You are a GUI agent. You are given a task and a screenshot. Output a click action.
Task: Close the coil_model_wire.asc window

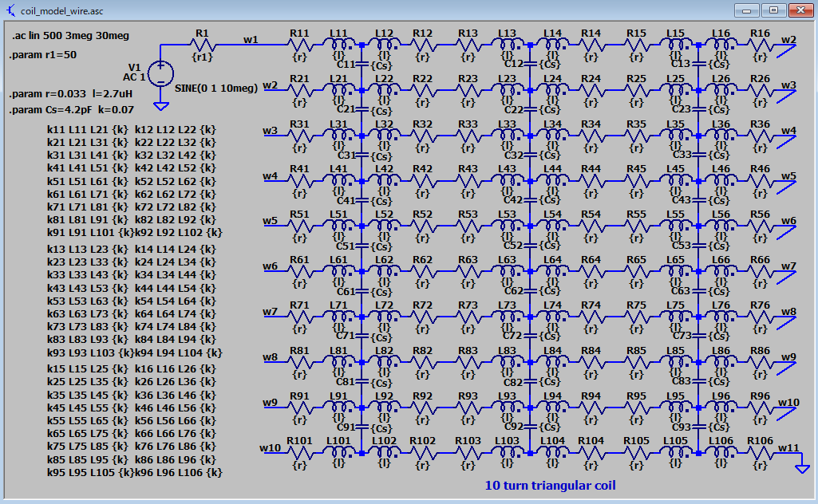(x=800, y=10)
